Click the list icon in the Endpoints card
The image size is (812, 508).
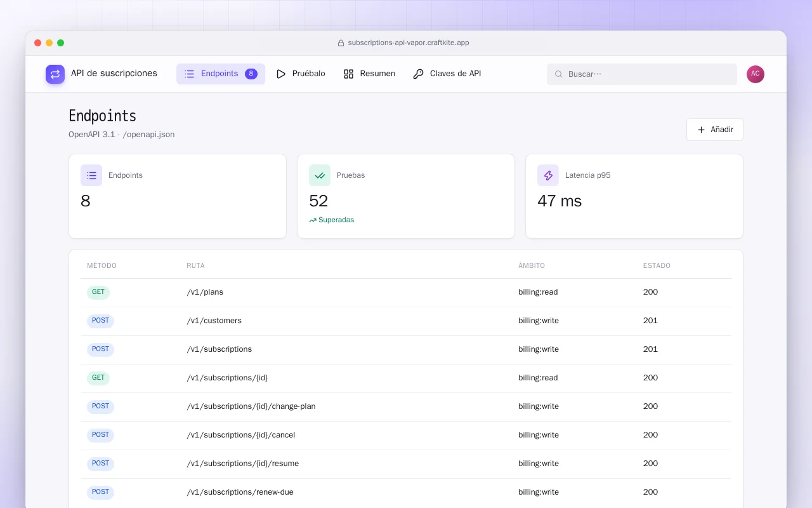click(x=91, y=175)
